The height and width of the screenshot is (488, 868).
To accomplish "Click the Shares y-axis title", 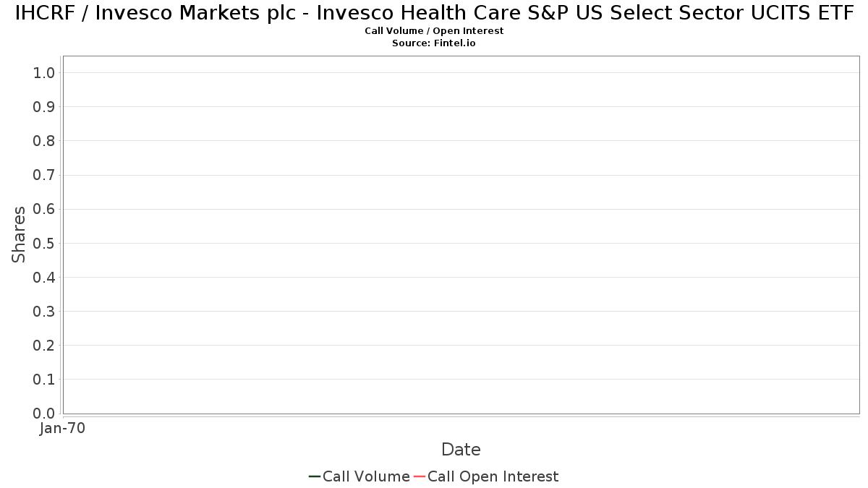I will click(20, 235).
